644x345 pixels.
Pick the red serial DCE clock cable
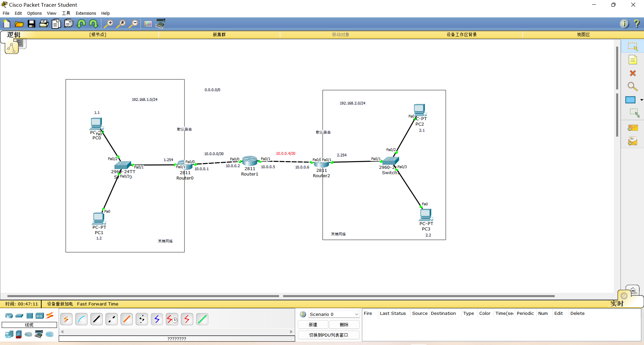click(172, 319)
